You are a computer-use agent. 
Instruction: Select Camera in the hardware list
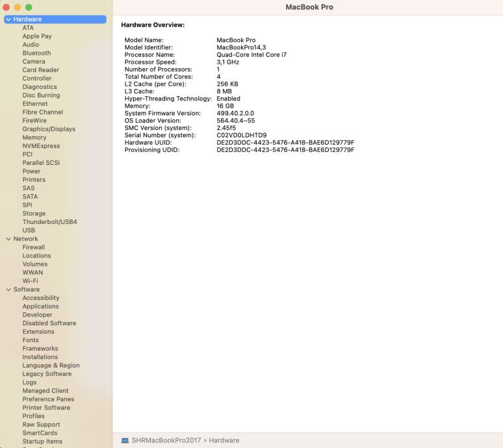[34, 62]
